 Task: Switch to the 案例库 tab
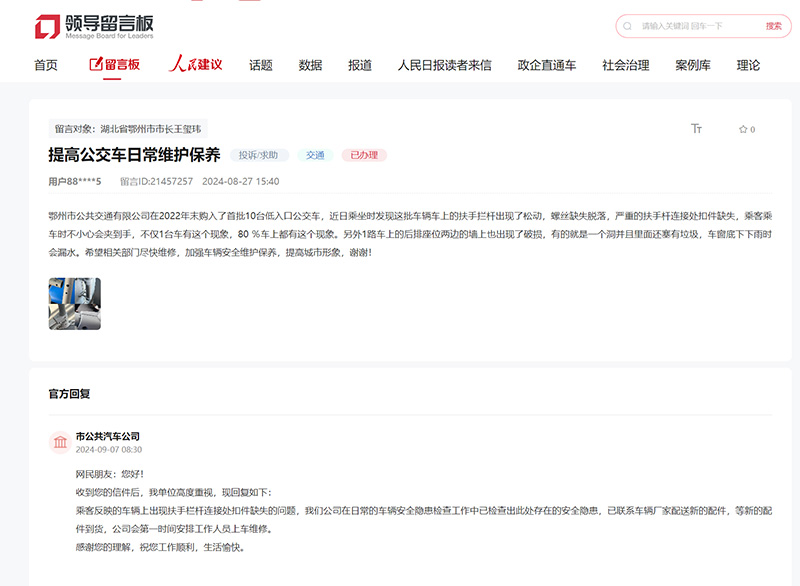tap(694, 64)
